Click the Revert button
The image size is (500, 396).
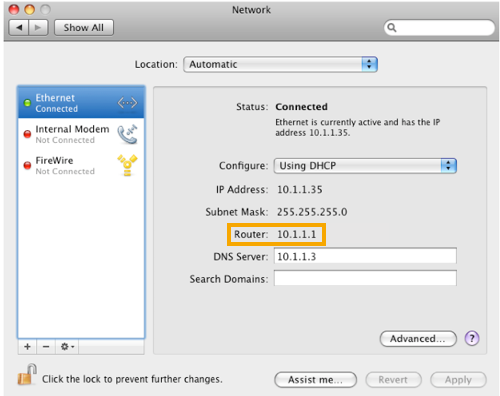(x=393, y=380)
